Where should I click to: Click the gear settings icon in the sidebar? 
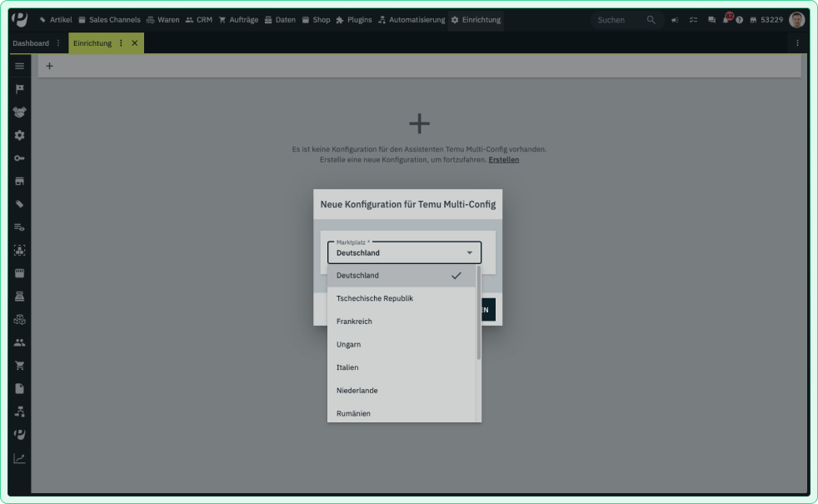point(19,135)
